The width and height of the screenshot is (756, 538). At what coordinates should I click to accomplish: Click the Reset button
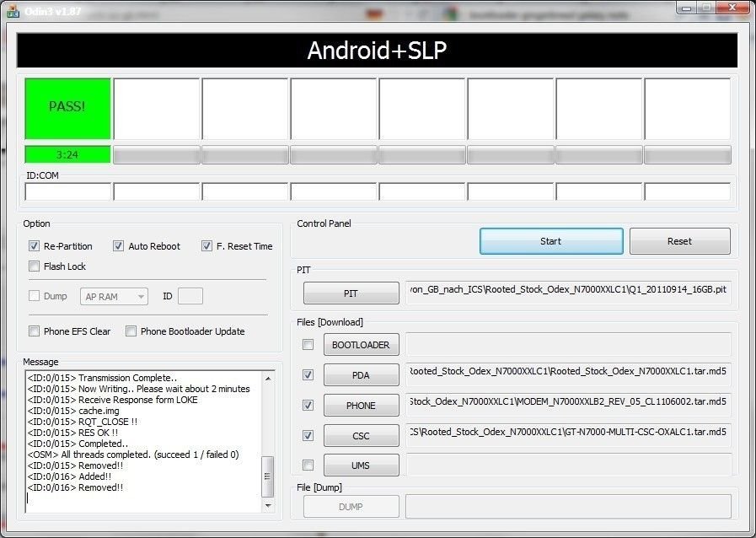(680, 241)
